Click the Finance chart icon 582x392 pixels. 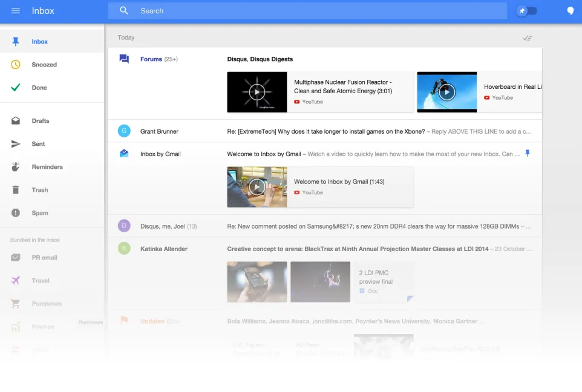tap(16, 327)
